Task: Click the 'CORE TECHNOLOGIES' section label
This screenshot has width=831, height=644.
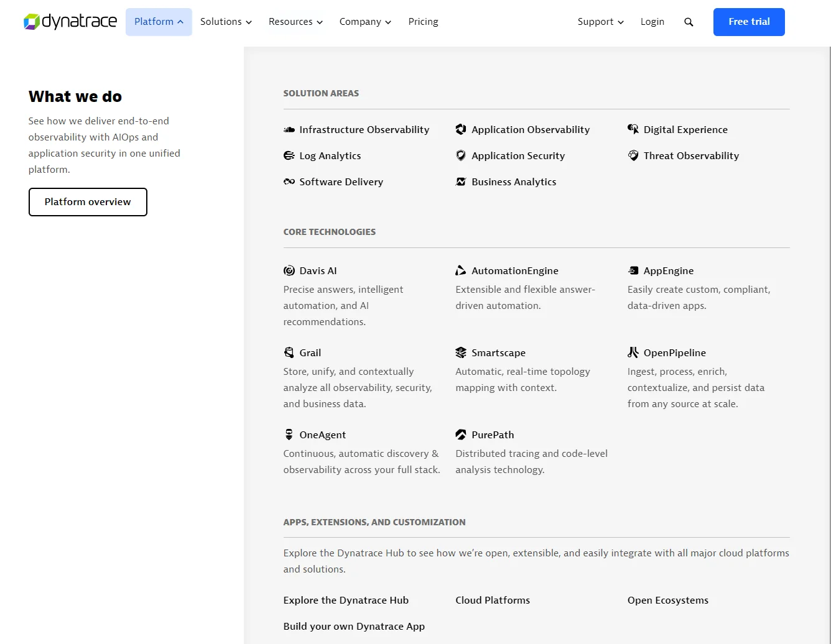Action: pos(330,232)
